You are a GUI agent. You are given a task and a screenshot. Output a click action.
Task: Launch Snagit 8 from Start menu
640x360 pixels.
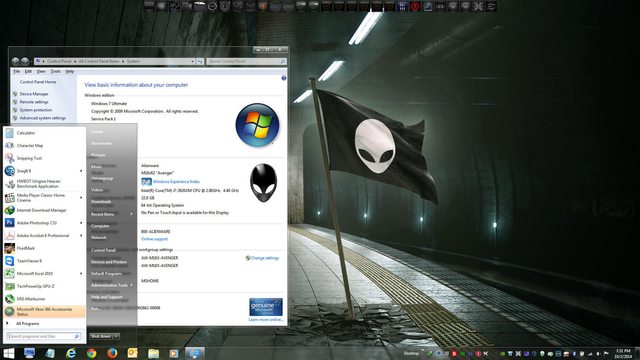click(44, 171)
